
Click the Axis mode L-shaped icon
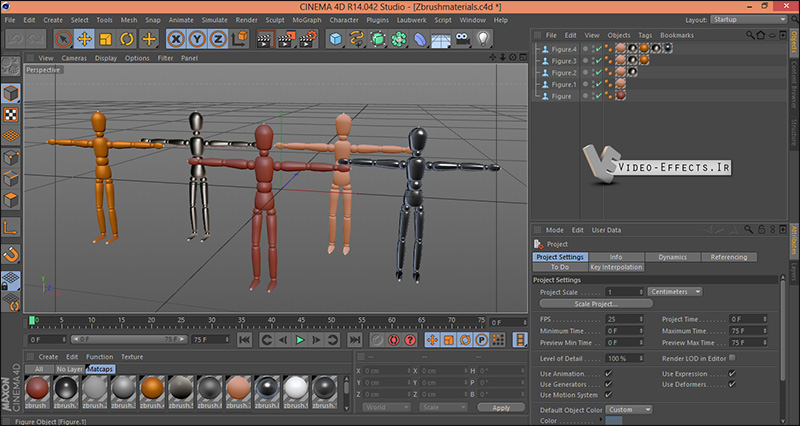11,228
